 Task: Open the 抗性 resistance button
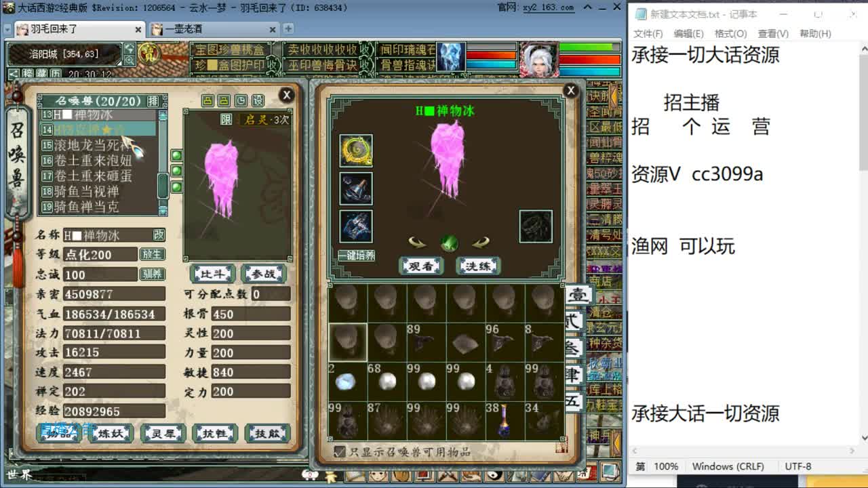(x=215, y=433)
